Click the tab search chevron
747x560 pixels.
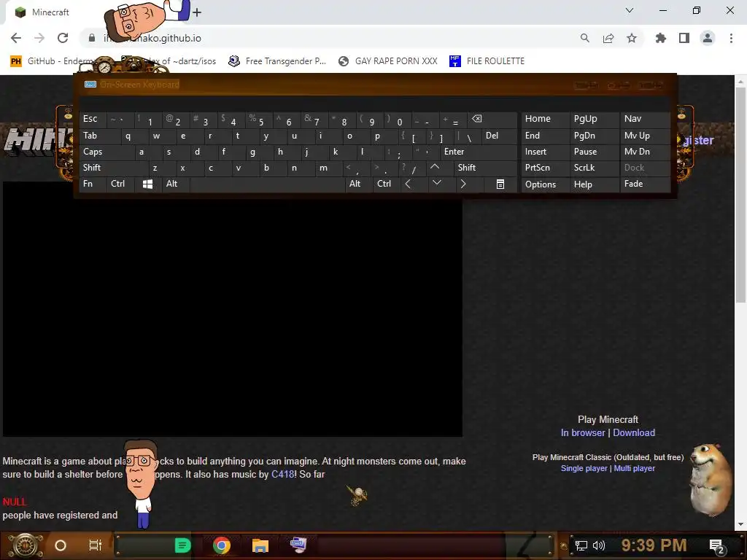(630, 10)
